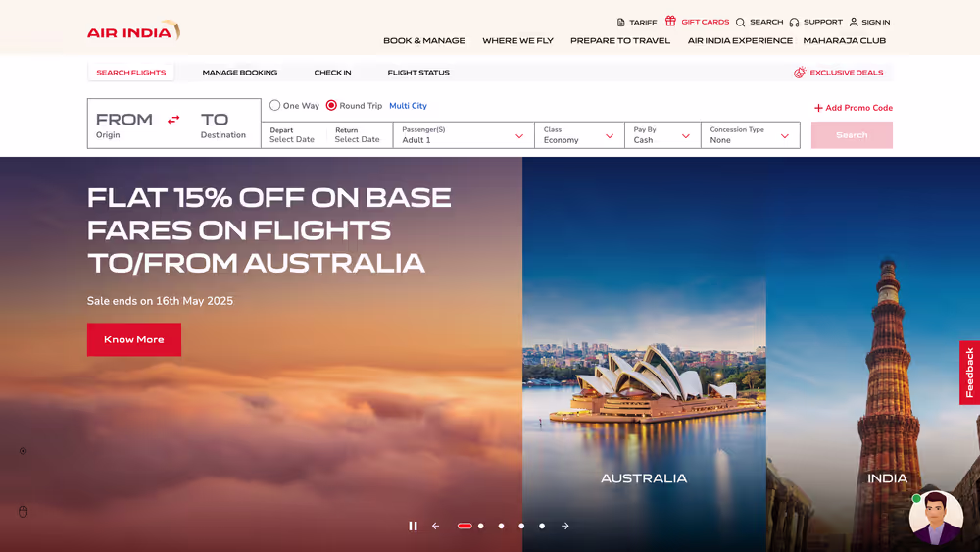980x552 pixels.
Task: Click the From Origin field
Action: coord(124,125)
